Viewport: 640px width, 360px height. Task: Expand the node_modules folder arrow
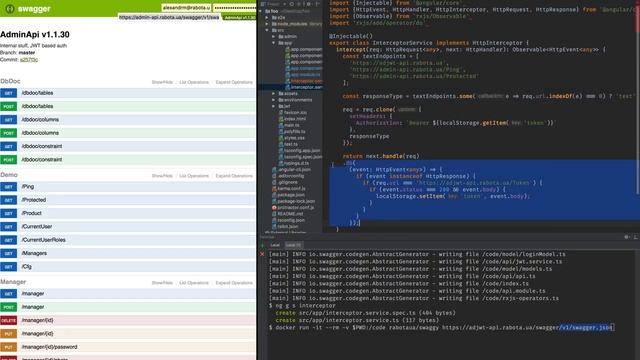tap(267, 24)
